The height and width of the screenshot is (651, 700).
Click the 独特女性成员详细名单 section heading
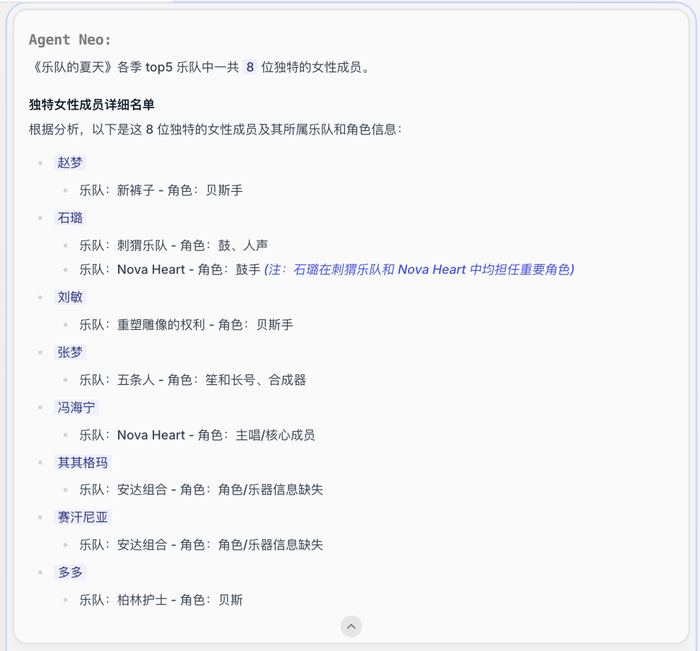click(x=91, y=104)
